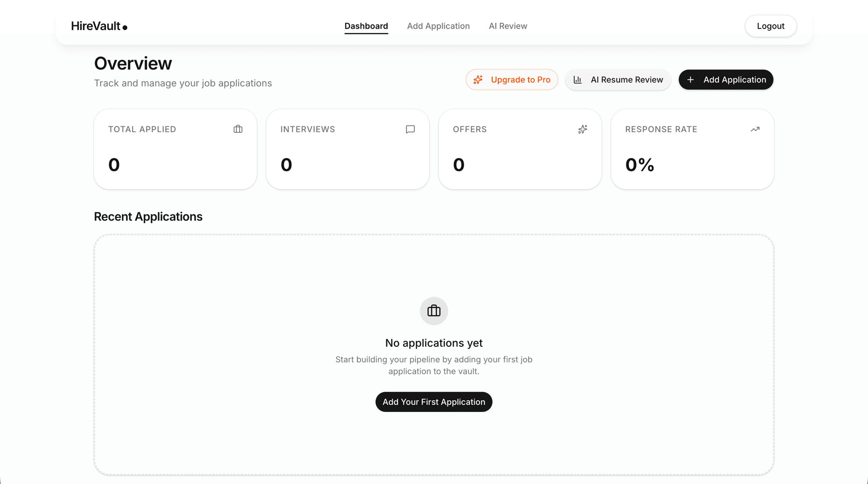
Task: Click the briefcase icon in Total Applied card
Action: tap(238, 129)
